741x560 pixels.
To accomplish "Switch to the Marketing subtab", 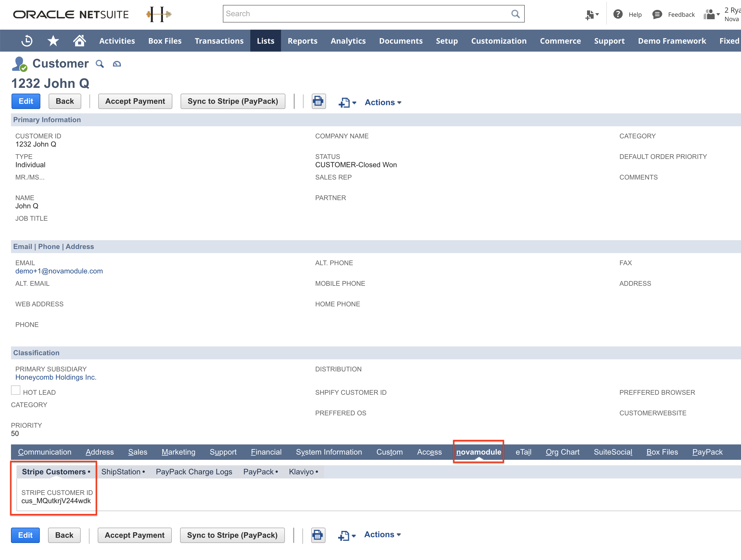I will coord(178,452).
